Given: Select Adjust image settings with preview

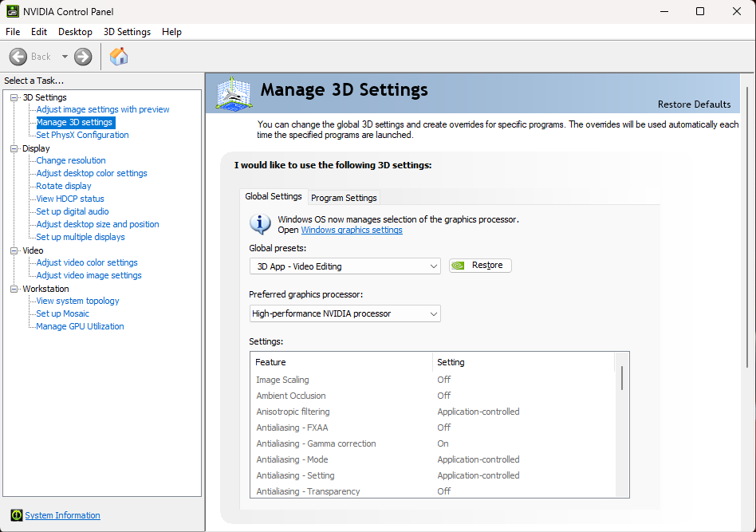Looking at the screenshot, I should 103,109.
